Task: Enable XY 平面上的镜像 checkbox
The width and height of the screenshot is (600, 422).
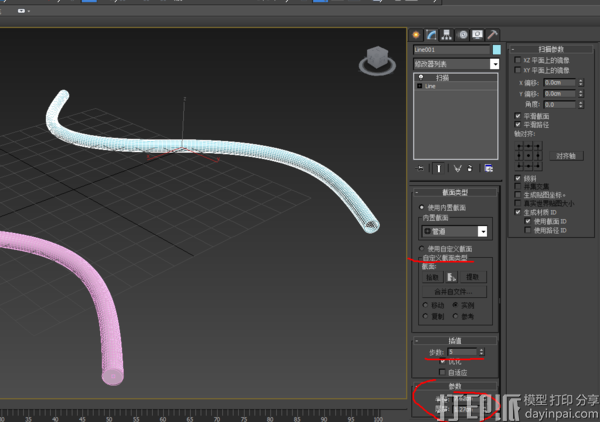Action: 518,70
